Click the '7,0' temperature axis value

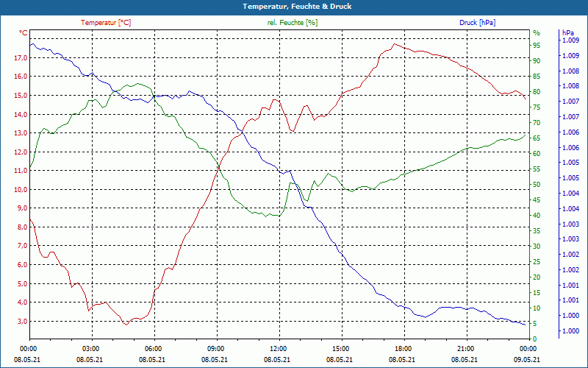(x=22, y=246)
